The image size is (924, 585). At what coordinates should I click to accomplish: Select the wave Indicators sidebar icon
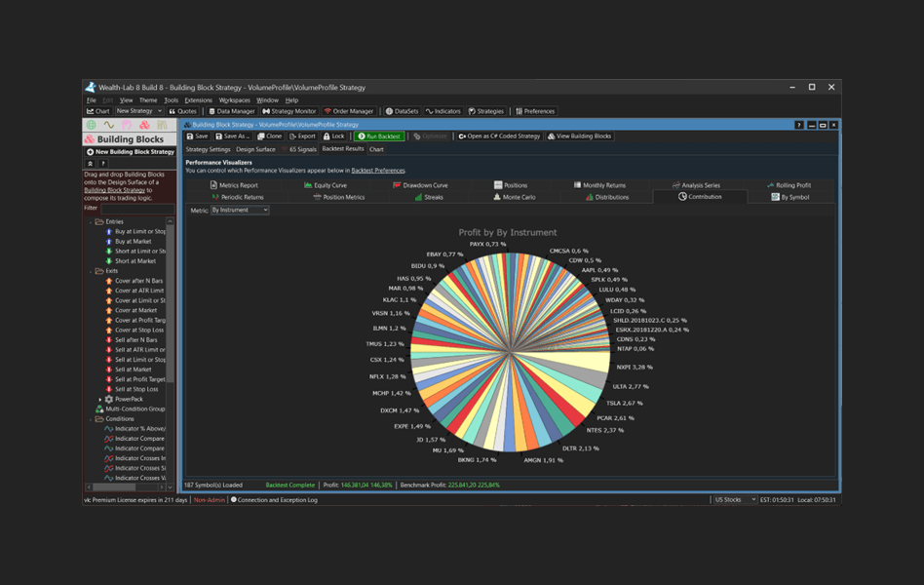click(109, 125)
